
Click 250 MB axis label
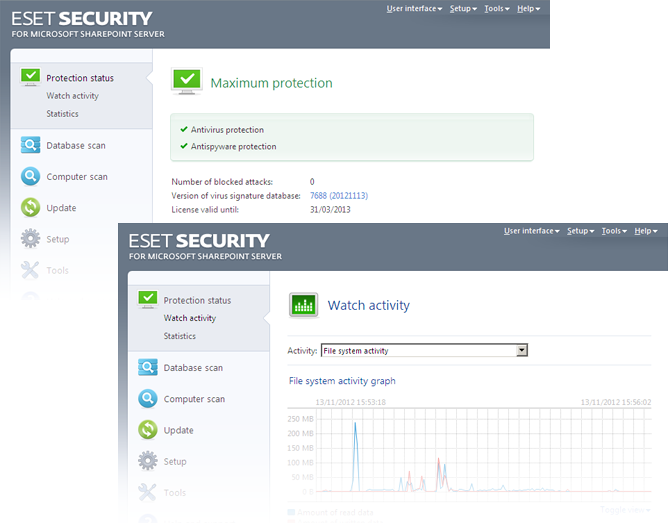click(300, 419)
